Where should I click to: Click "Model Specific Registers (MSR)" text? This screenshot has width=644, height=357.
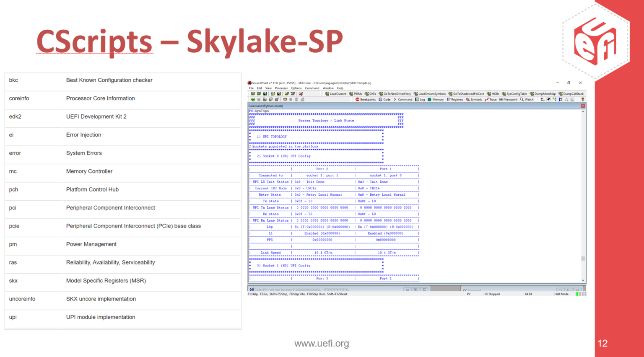tap(106, 281)
